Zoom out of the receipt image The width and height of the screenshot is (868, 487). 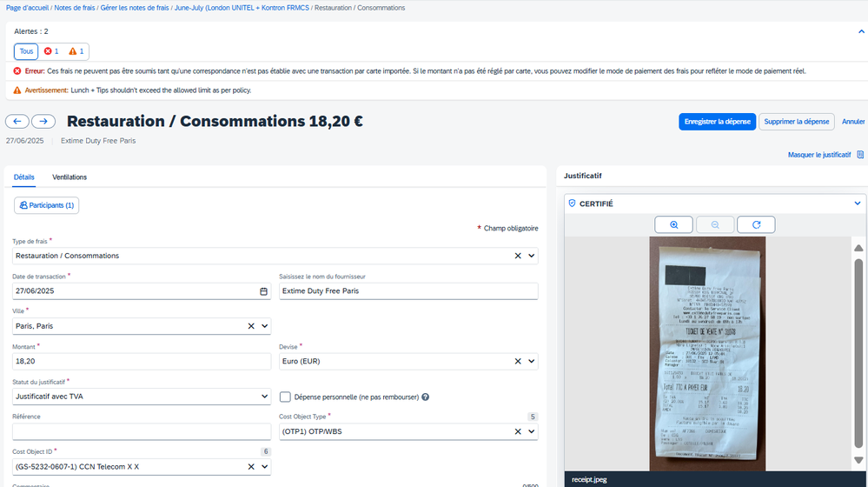(715, 224)
